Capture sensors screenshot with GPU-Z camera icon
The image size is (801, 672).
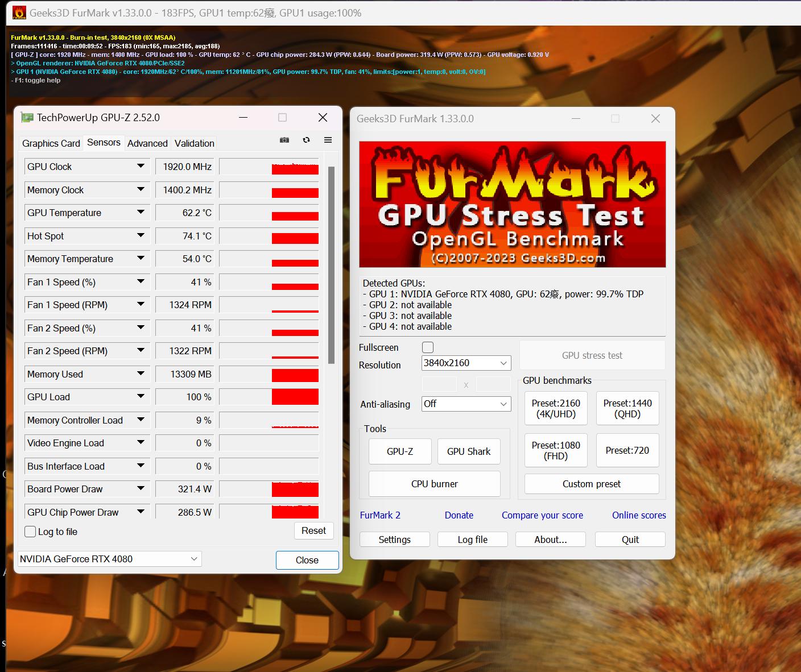pos(284,140)
